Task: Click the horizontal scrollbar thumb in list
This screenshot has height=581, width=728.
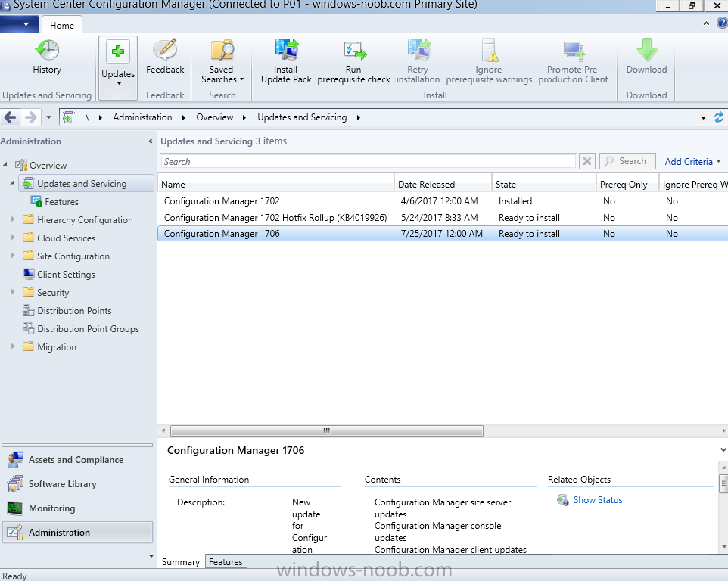Action: pyautogui.click(x=327, y=430)
